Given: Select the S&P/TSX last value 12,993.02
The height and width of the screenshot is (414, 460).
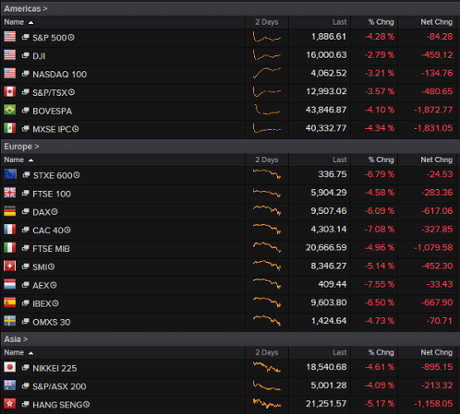Looking at the screenshot, I should (x=326, y=91).
